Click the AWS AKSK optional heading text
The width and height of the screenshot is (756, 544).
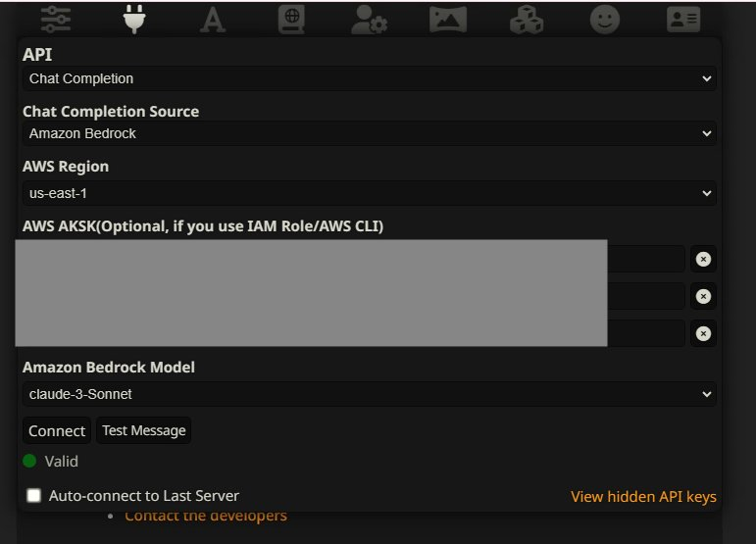tap(203, 226)
